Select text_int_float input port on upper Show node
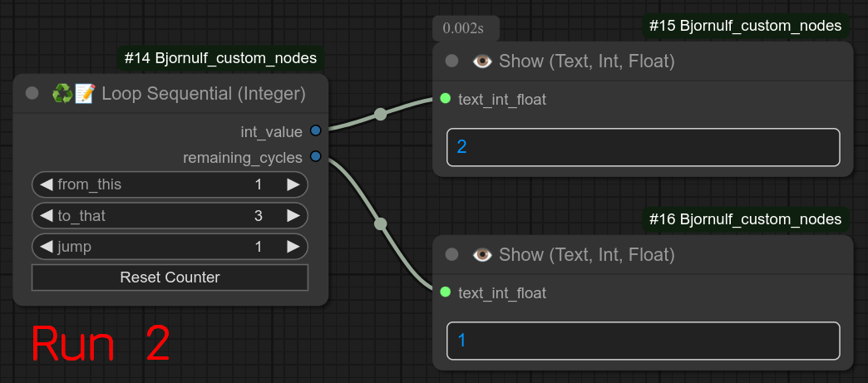868x383 pixels. tap(446, 99)
